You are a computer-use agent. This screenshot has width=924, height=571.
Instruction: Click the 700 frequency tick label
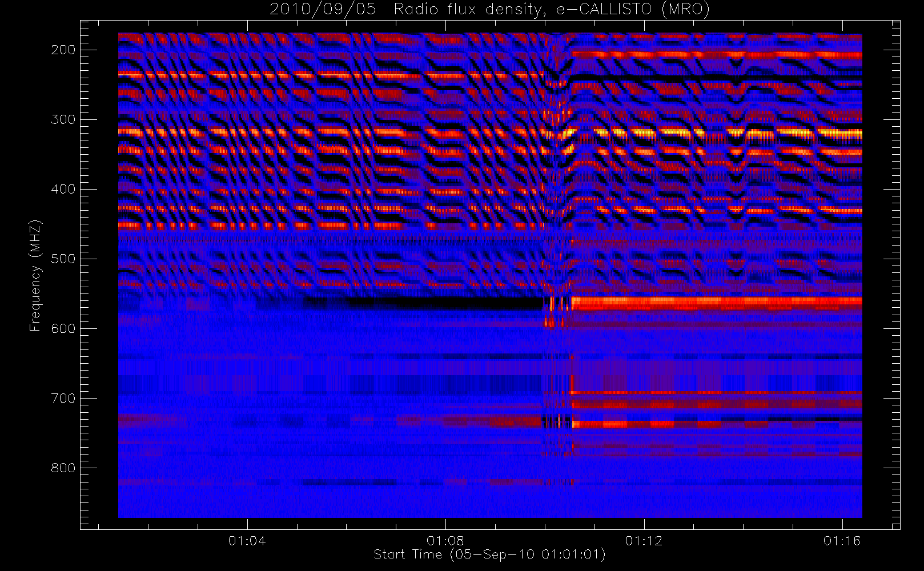click(63, 398)
